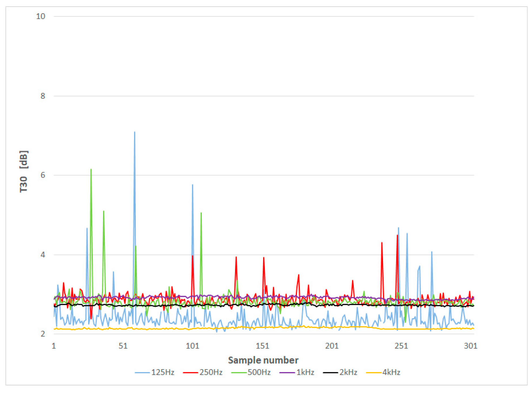Click the yellow 4kHz legend line swatch

click(373, 373)
